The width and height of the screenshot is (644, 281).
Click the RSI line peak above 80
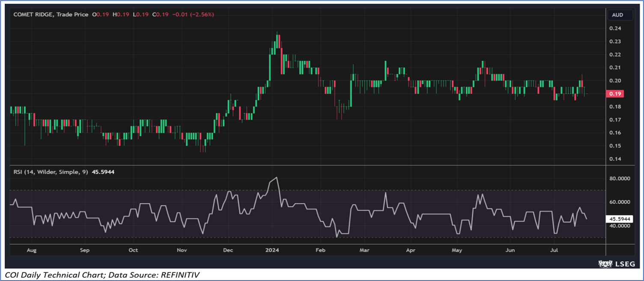[x=277, y=177]
